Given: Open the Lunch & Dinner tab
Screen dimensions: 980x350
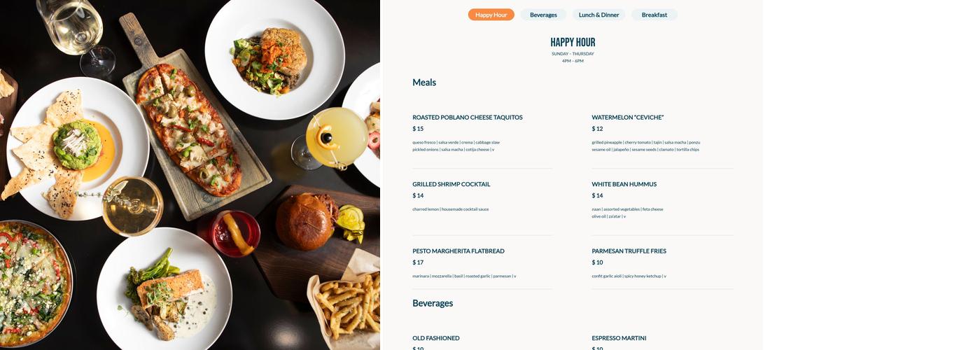Looking at the screenshot, I should (x=598, y=15).
